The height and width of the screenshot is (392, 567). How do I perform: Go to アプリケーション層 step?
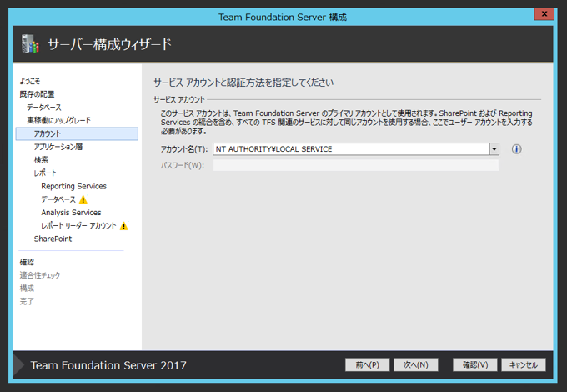coord(58,147)
